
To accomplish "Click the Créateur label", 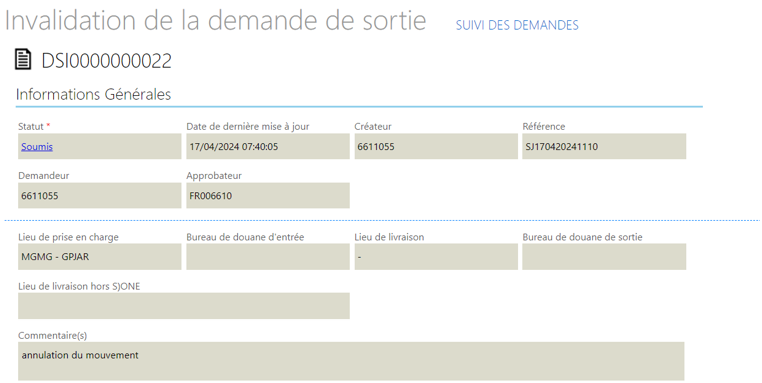I will pos(373,126).
